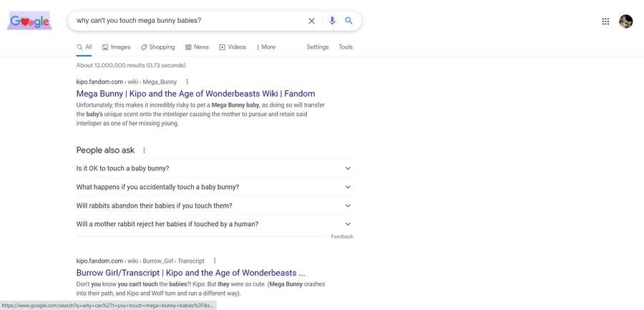The height and width of the screenshot is (310, 644).
Task: Open the account profile avatar
Action: tap(625, 21)
